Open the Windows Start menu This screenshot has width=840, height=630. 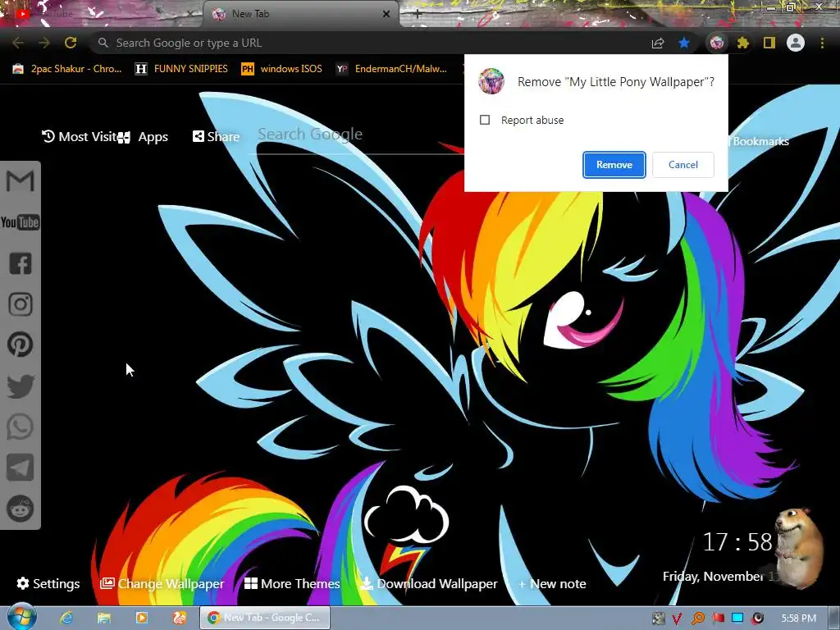[x=21, y=617]
